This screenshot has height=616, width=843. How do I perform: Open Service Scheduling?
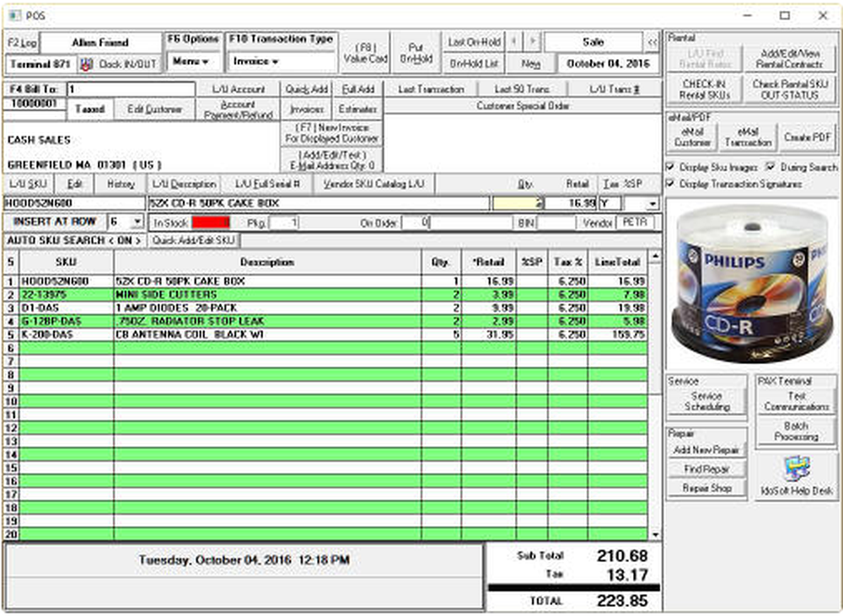[707, 399]
